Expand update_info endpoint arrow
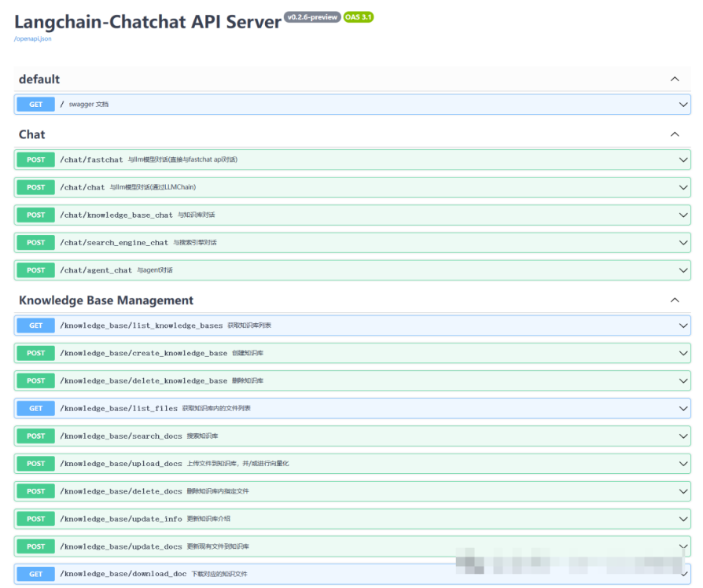 (x=683, y=519)
